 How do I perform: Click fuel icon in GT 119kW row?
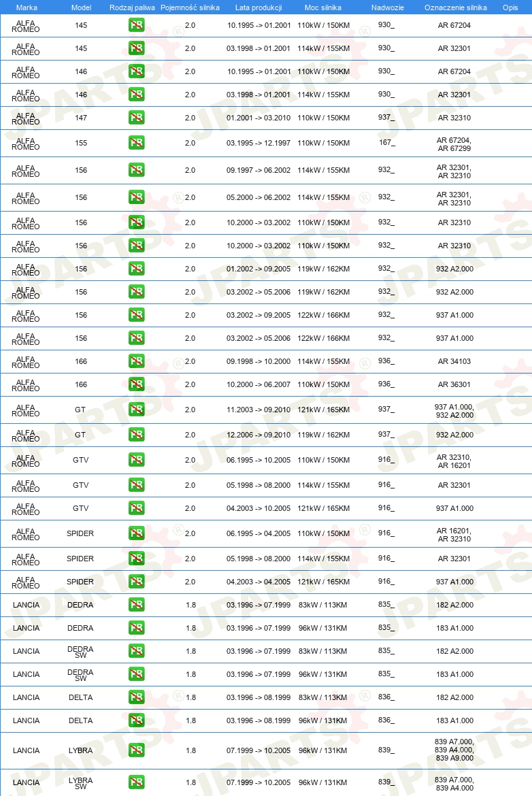click(137, 435)
